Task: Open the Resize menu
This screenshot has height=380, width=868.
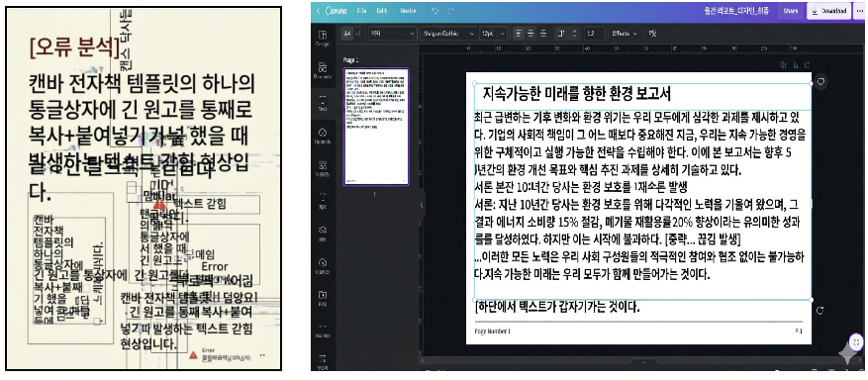Action: pos(408,11)
